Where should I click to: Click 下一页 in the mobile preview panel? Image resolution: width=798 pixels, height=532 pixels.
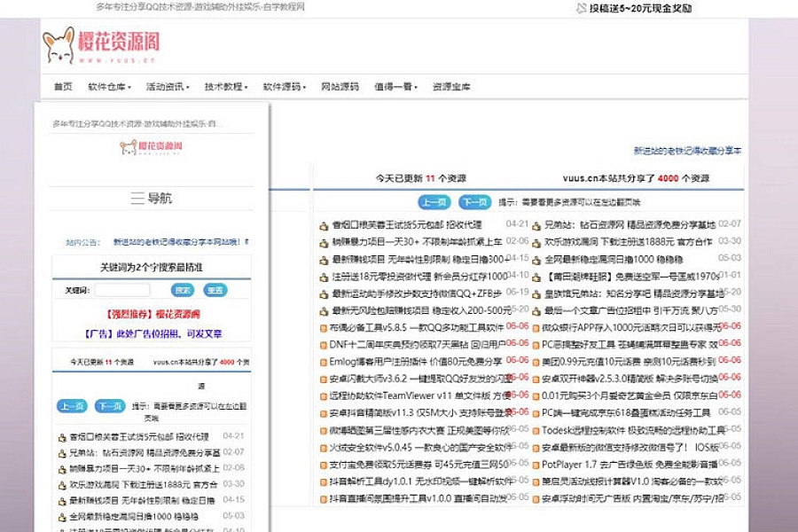[110, 406]
